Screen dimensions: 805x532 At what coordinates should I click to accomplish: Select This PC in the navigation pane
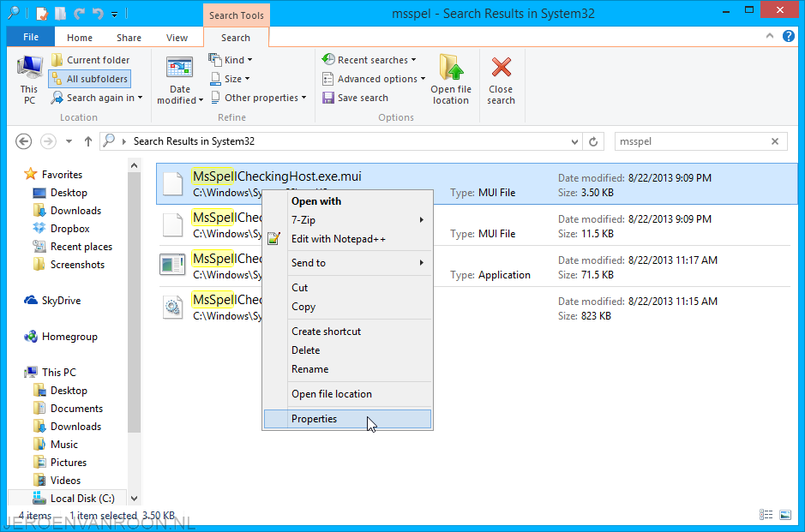click(51, 373)
